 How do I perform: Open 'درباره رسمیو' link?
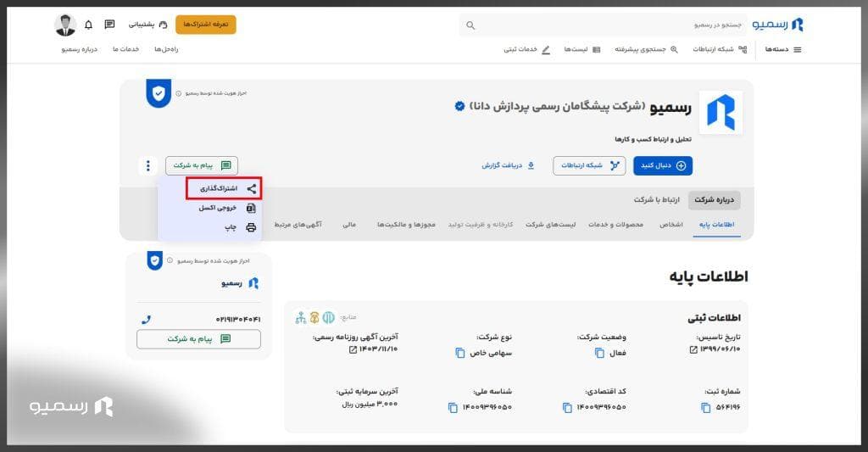tap(79, 49)
